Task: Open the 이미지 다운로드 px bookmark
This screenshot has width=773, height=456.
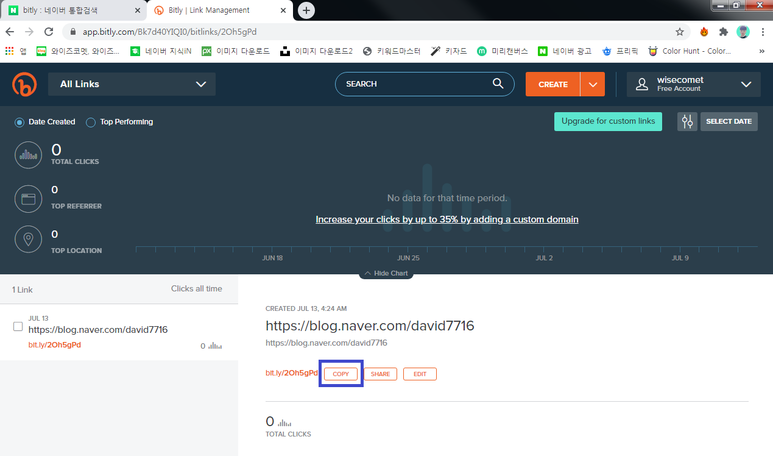Action: (x=236, y=51)
